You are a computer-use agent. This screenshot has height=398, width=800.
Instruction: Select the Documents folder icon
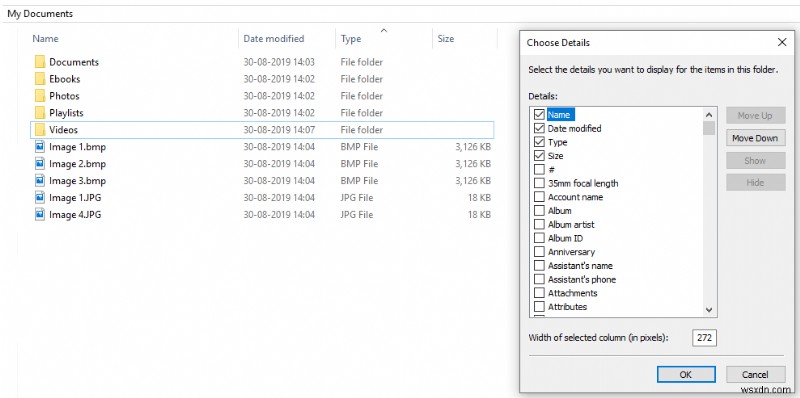pyautogui.click(x=40, y=62)
